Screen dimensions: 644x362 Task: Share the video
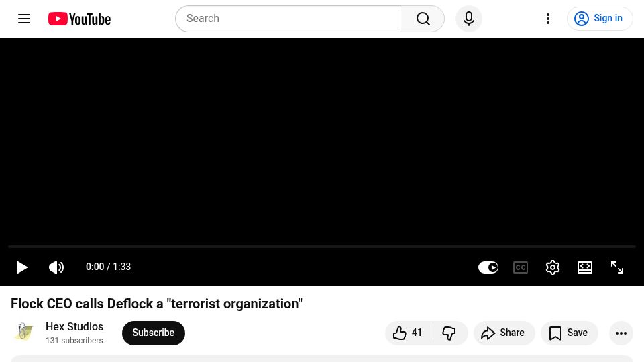pos(504,333)
